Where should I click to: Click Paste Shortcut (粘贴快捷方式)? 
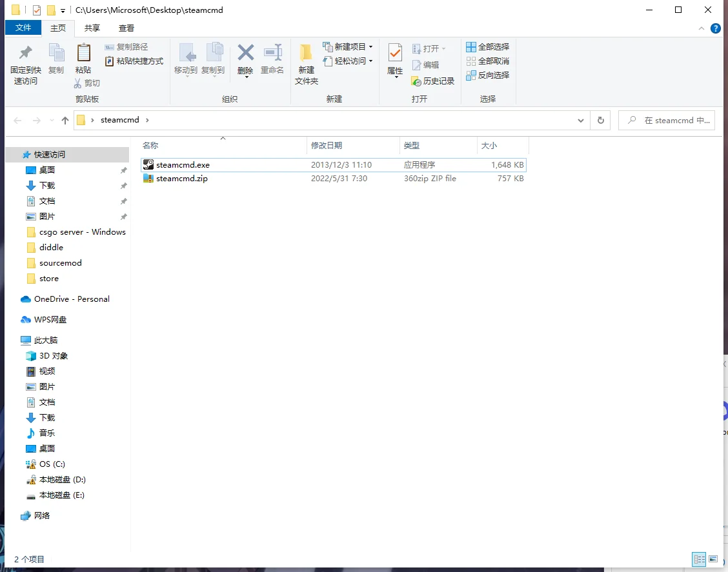click(x=134, y=61)
